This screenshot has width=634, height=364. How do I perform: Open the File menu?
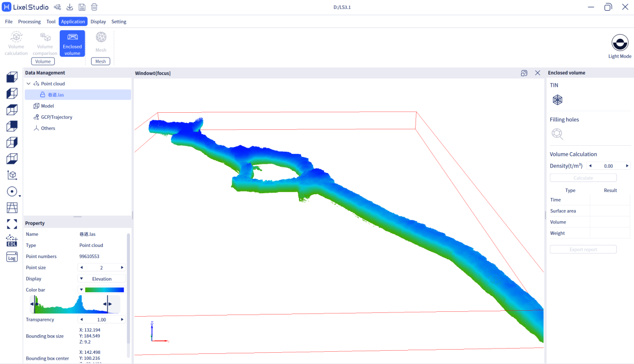tap(9, 21)
